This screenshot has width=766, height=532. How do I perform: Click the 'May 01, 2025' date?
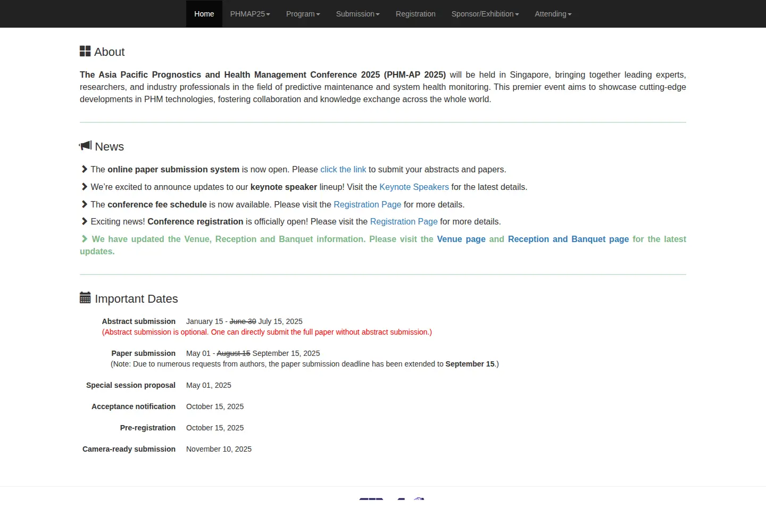point(209,385)
